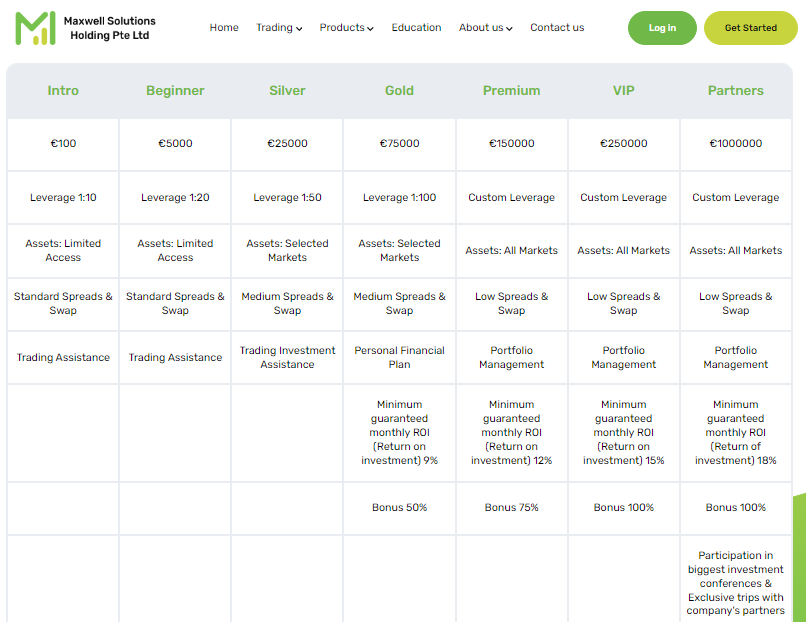Click the Maxwell Solutions logo icon
Image resolution: width=806 pixels, height=622 pixels.
pyautogui.click(x=36, y=28)
